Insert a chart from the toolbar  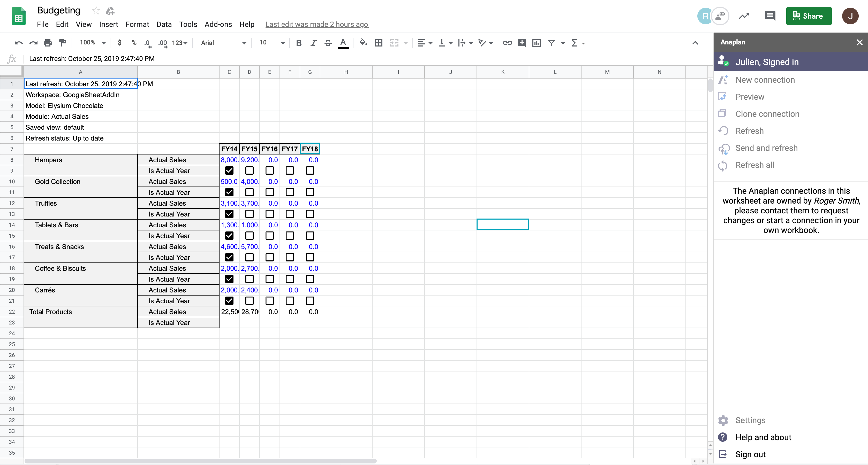click(537, 43)
